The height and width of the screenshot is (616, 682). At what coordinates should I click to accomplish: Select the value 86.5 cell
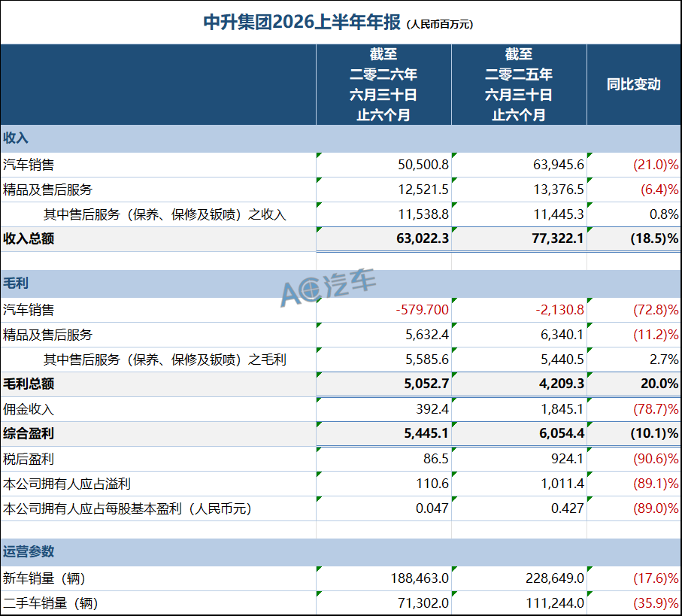point(383,459)
